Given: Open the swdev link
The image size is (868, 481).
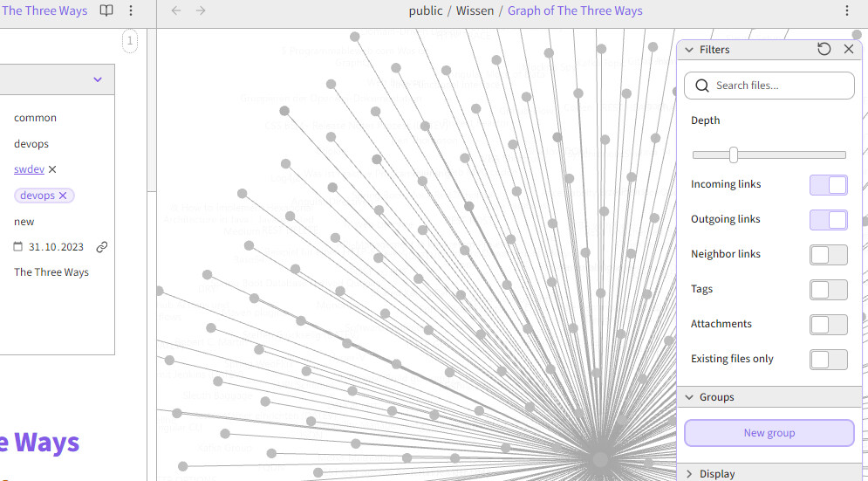Looking at the screenshot, I should tap(29, 169).
